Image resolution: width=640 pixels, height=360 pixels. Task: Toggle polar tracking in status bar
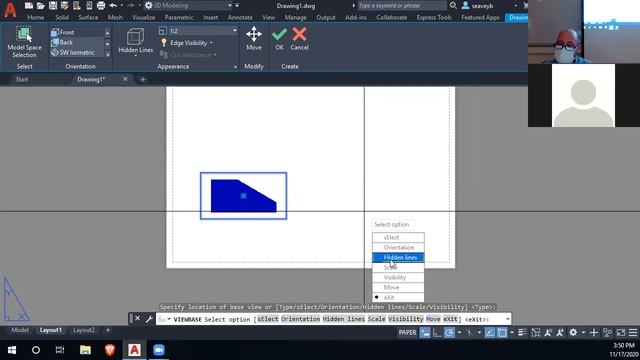[449, 333]
